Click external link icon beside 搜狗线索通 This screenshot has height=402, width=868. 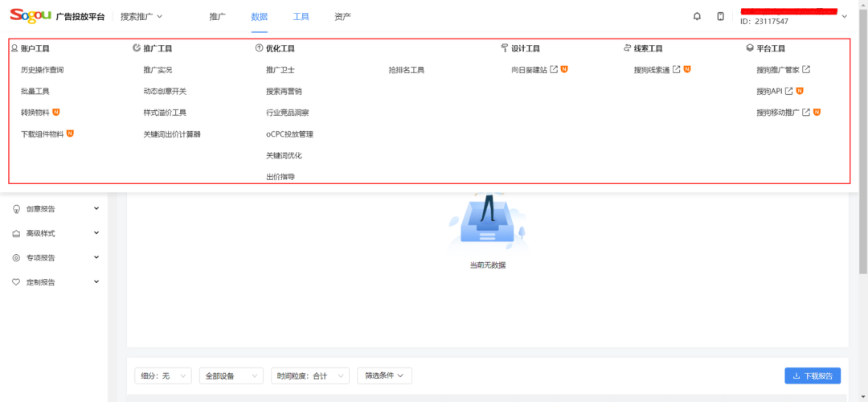click(677, 70)
